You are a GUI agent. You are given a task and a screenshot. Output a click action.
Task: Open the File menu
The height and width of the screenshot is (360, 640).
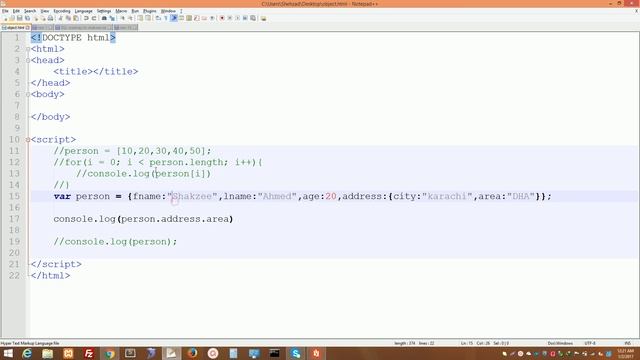coord(5,11)
